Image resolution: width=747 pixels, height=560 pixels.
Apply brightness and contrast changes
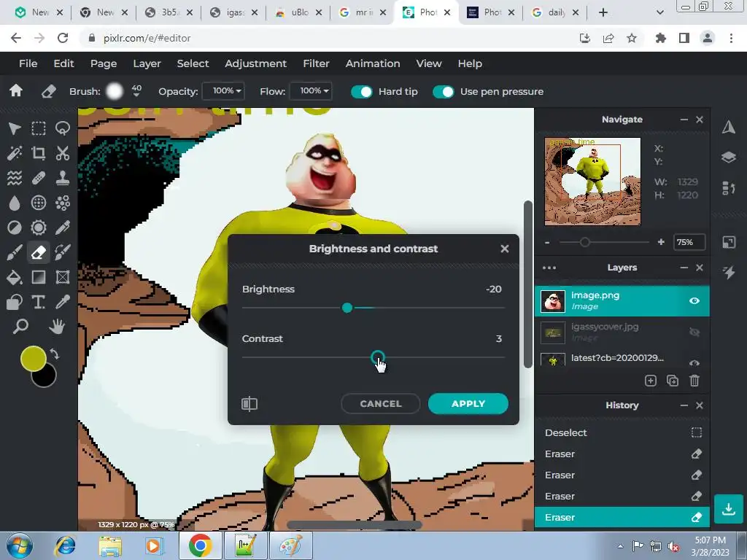[x=468, y=404]
